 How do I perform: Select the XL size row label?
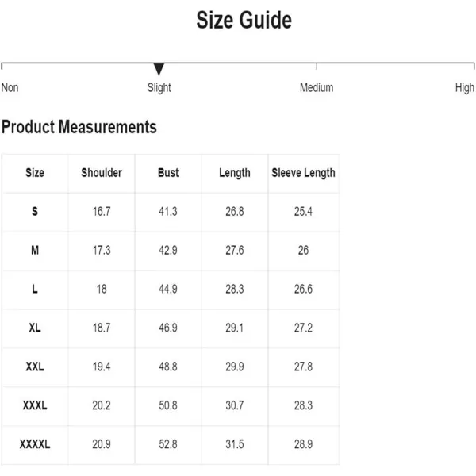coord(35,328)
